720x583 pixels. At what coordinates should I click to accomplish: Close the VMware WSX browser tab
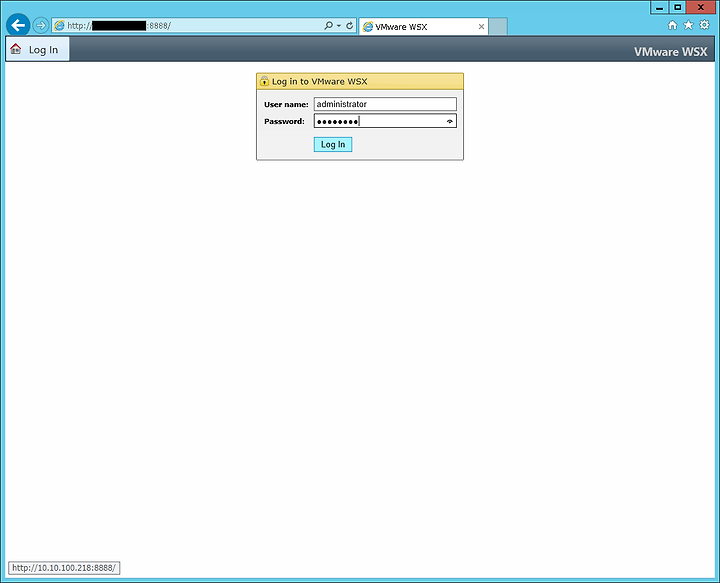(481, 27)
